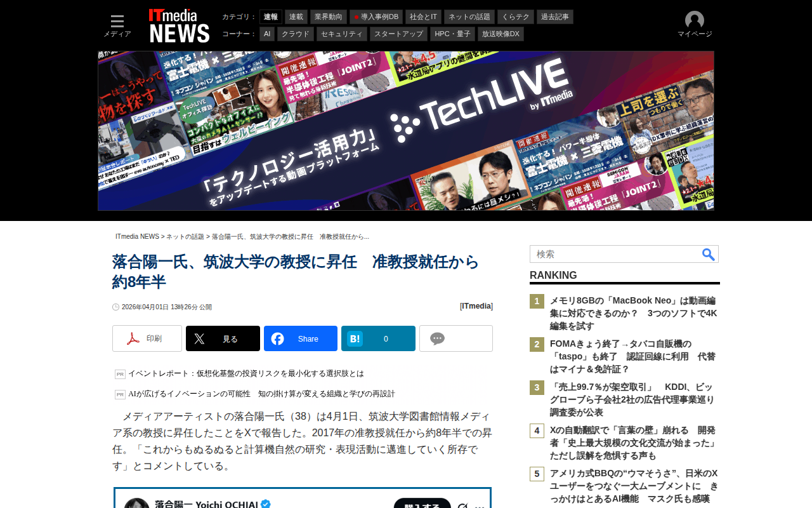
Task: Open 落合陽一 profile avatar in embedded post
Action: coord(136,504)
